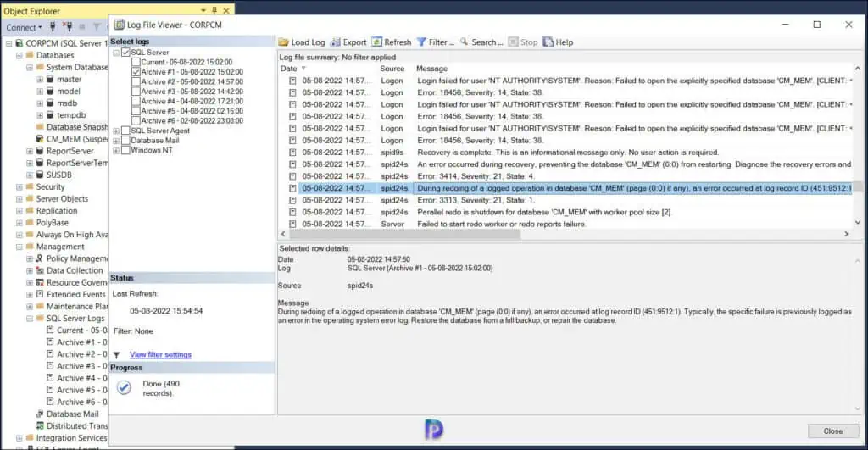Click the Close button in Log File Viewer

click(833, 431)
